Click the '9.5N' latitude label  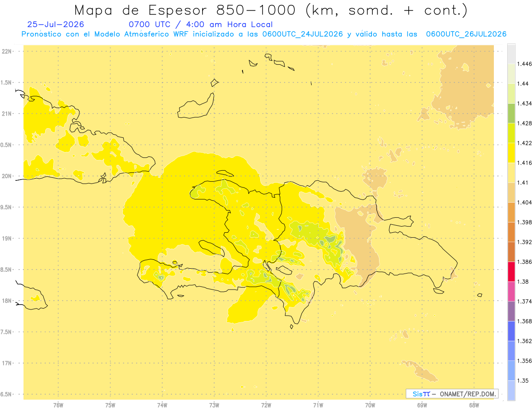[6, 207]
